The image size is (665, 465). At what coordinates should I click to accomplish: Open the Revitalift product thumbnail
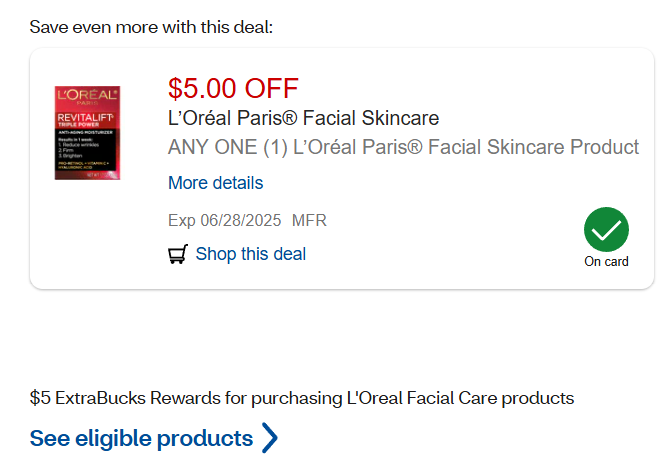click(x=87, y=133)
